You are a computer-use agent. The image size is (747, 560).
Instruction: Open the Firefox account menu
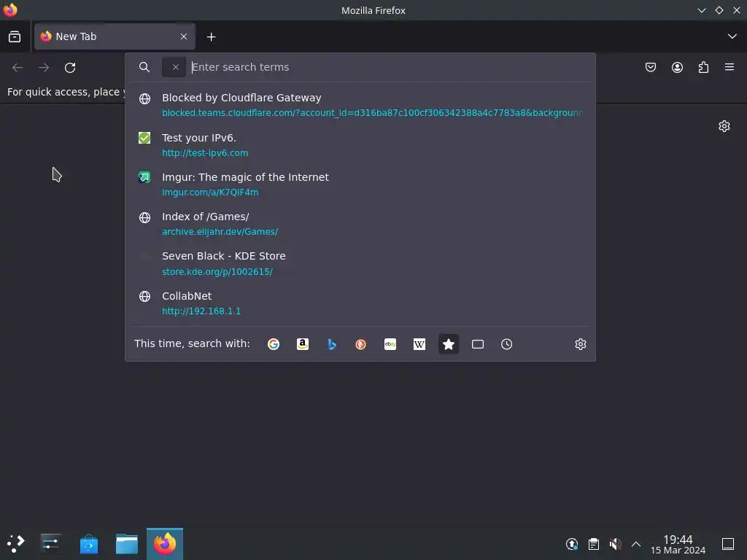677,67
